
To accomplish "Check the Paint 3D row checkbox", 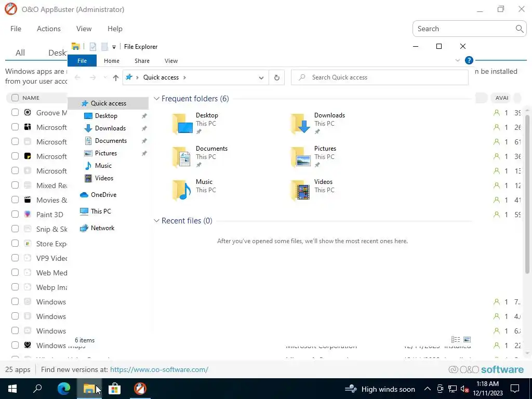I will (15, 214).
